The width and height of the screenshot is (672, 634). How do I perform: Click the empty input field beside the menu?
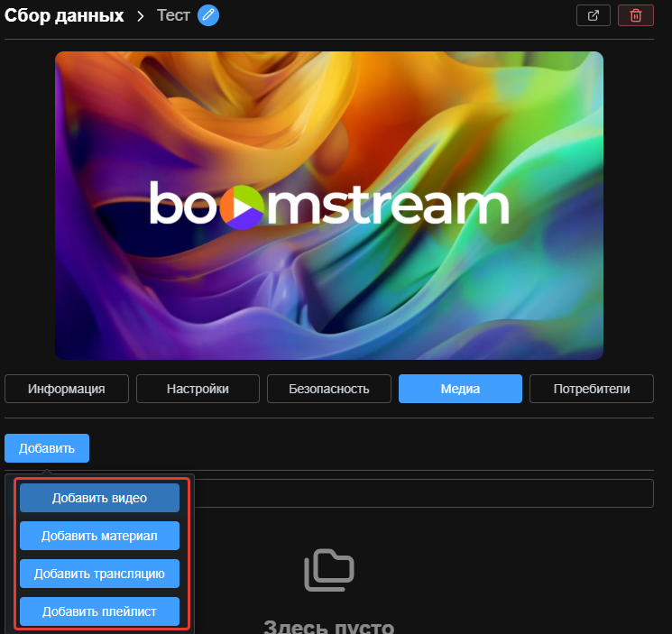[x=423, y=493]
